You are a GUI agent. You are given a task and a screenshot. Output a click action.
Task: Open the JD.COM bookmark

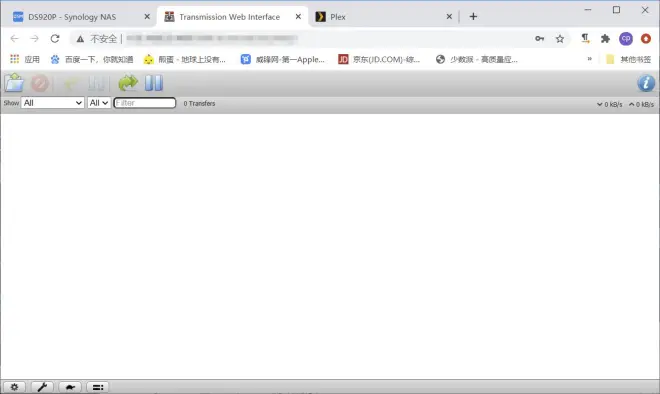coord(379,59)
